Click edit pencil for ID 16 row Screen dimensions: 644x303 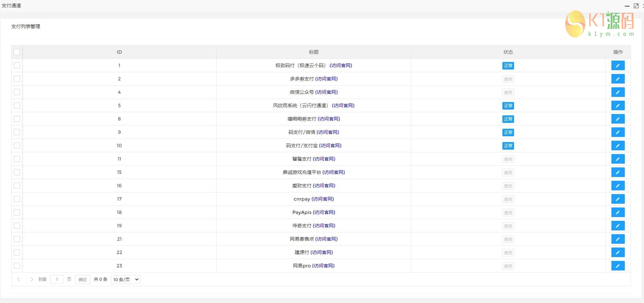tap(618, 186)
